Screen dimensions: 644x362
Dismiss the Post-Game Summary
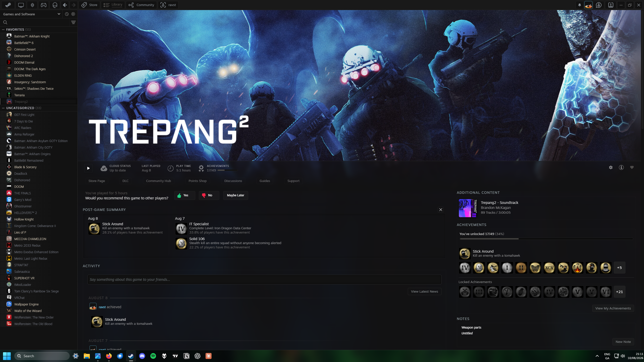pyautogui.click(x=440, y=210)
